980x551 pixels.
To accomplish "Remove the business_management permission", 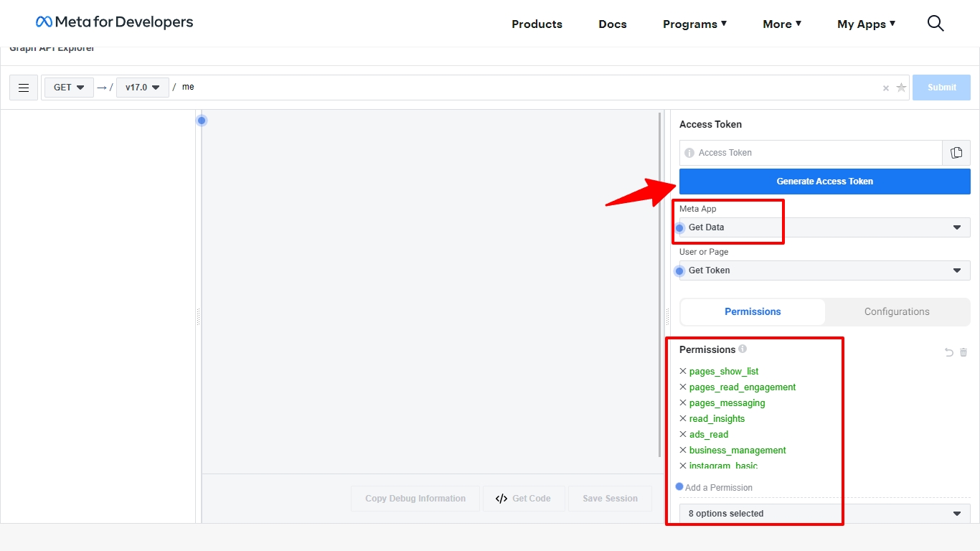I will (x=683, y=451).
